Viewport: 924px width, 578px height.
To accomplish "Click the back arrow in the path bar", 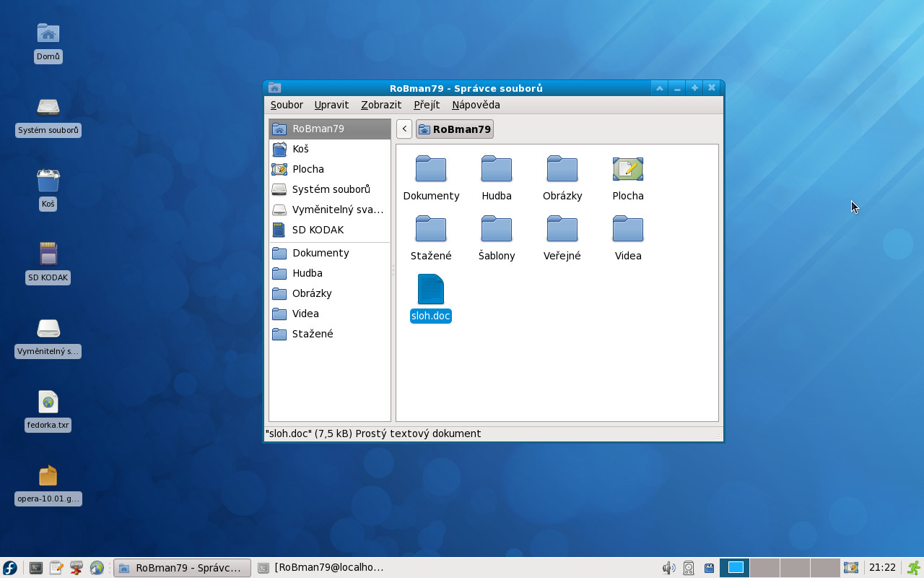I will coord(404,129).
